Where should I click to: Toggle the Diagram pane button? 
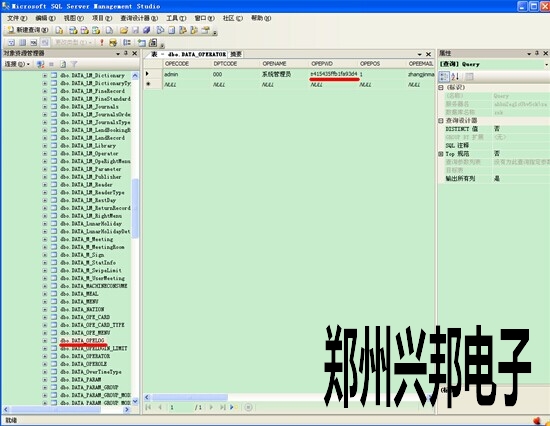coord(11,43)
